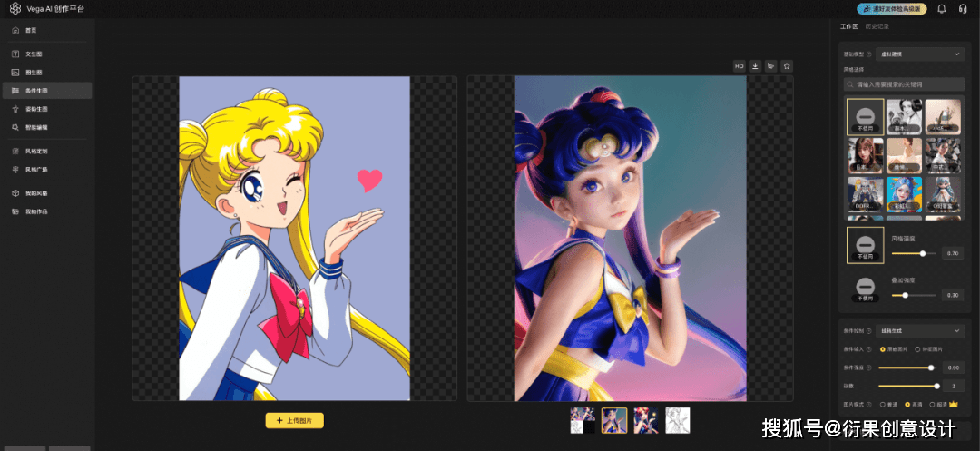980x451 pixels.
Task: Click the 条件控制 help icon
Action: [x=869, y=331]
